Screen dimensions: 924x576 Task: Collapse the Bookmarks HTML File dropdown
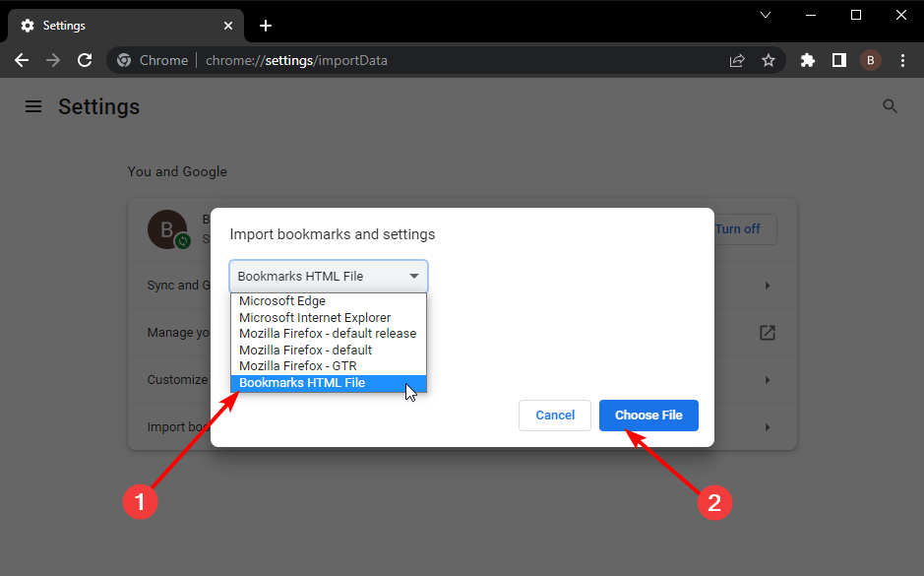pyautogui.click(x=329, y=276)
